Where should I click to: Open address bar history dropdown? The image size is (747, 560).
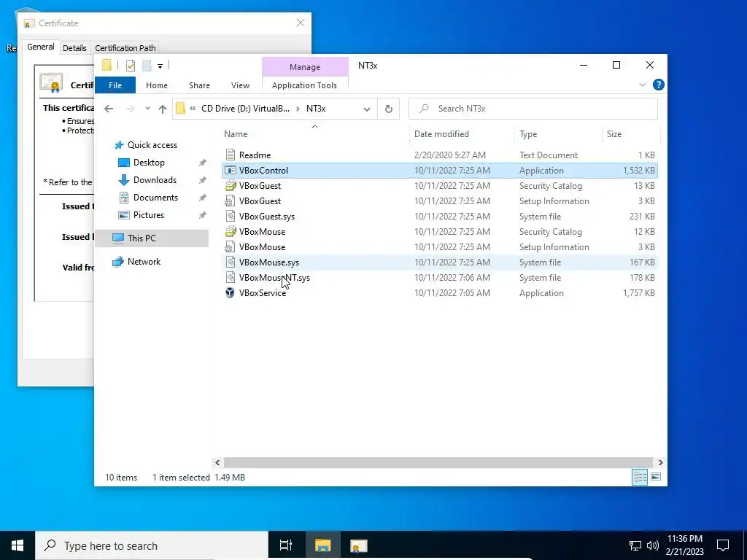pyautogui.click(x=366, y=109)
